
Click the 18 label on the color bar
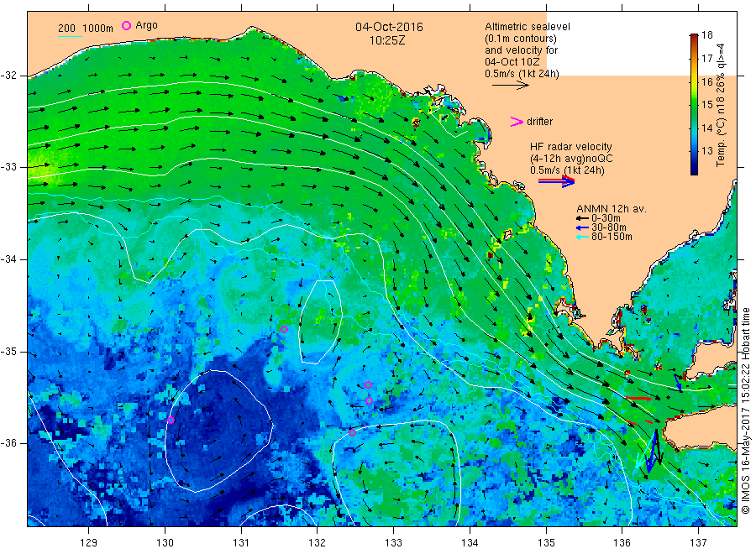(x=706, y=34)
